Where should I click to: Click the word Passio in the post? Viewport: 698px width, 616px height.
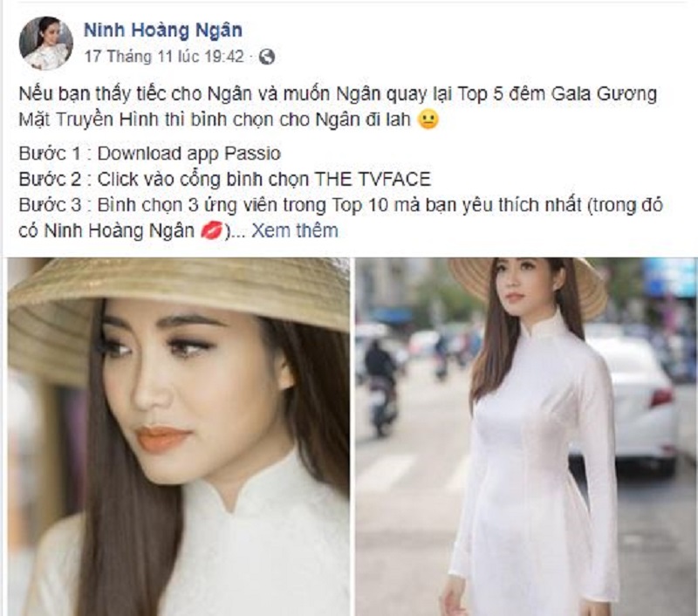252,154
